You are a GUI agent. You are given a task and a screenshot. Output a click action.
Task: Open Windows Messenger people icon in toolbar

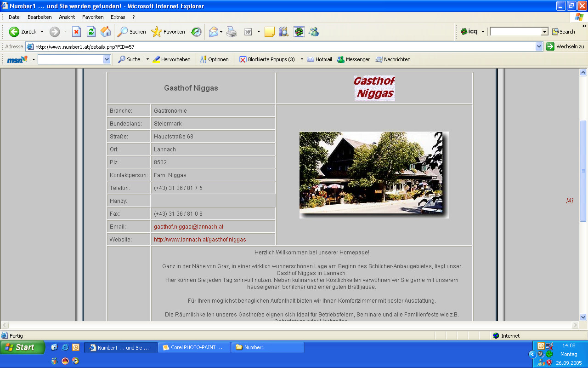314,32
